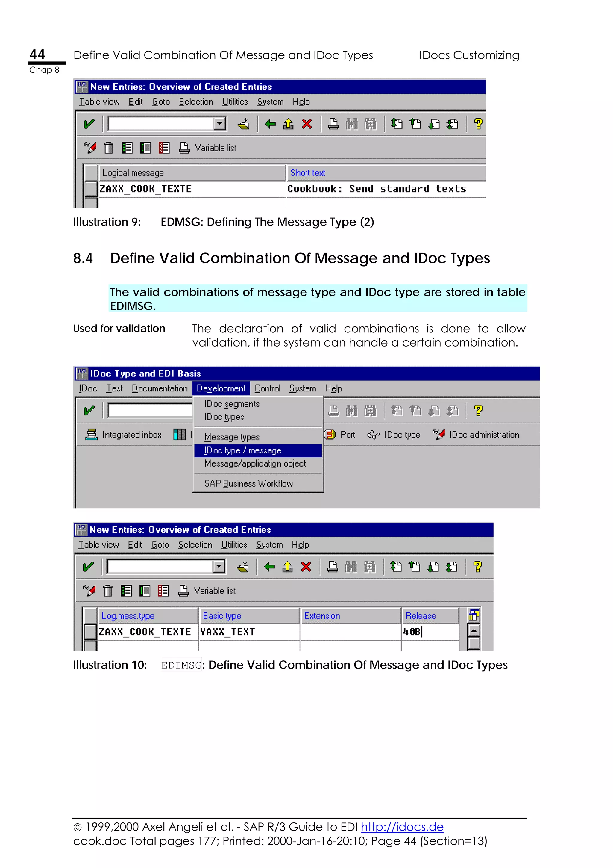Click First page icon in Logical message window
This screenshot has width=613, height=868.
[397, 124]
